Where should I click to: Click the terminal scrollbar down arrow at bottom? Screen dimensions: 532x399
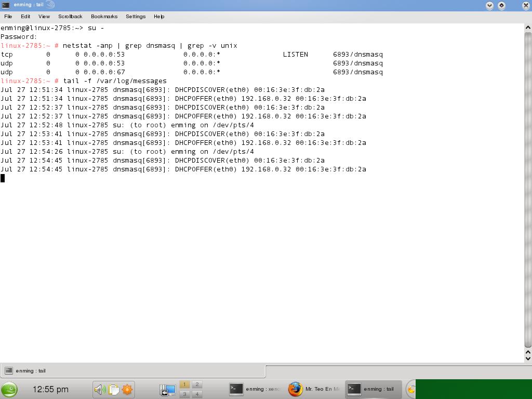tap(528, 358)
